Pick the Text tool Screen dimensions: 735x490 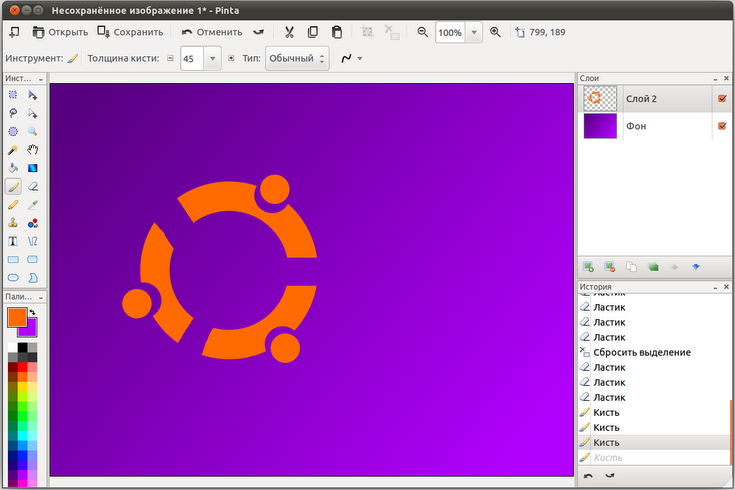[14, 241]
